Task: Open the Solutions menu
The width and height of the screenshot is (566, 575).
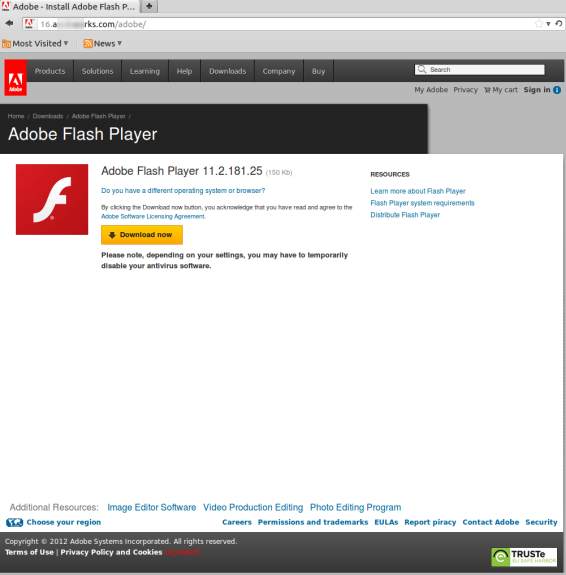Action: [97, 71]
